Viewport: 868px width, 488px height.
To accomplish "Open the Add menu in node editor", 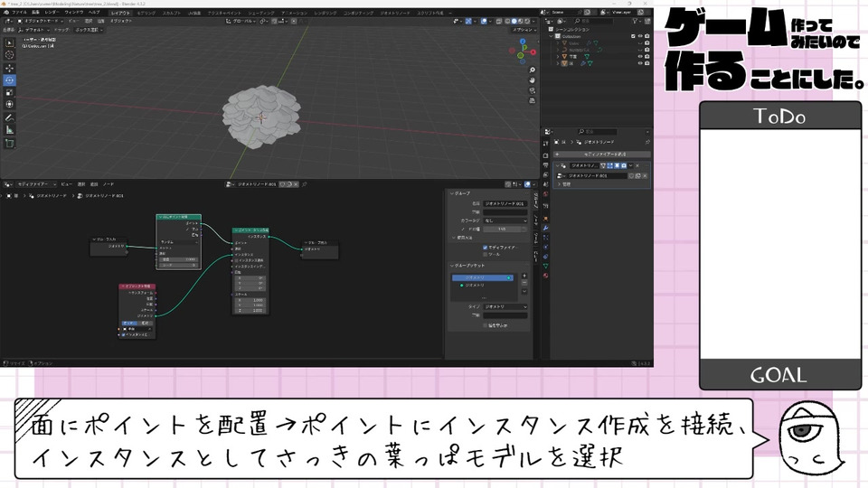I will (94, 184).
